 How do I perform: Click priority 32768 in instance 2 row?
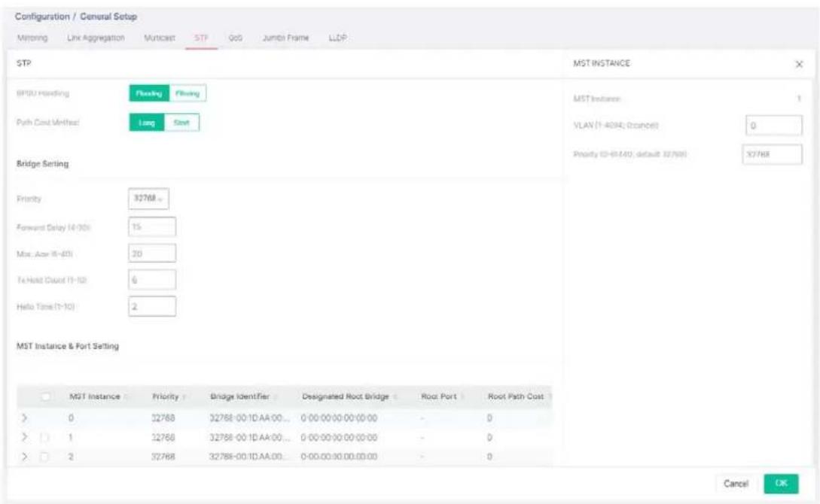163,457
